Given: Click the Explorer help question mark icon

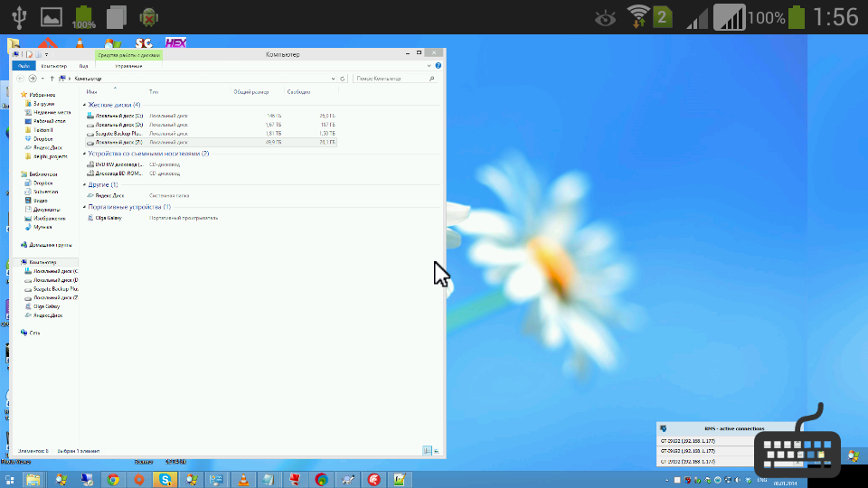Looking at the screenshot, I should 439,66.
